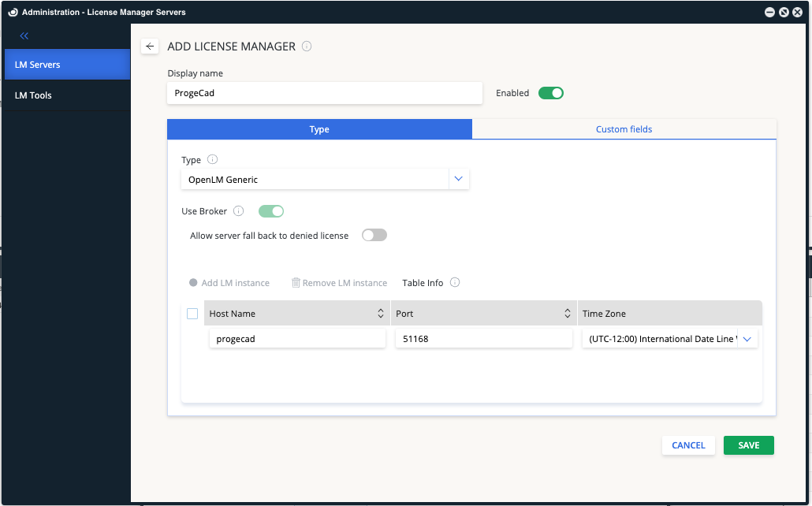Image resolution: width=812 pixels, height=506 pixels.
Task: Collapse the sidebar with the double-chevron icon
Action: pyautogui.click(x=24, y=35)
